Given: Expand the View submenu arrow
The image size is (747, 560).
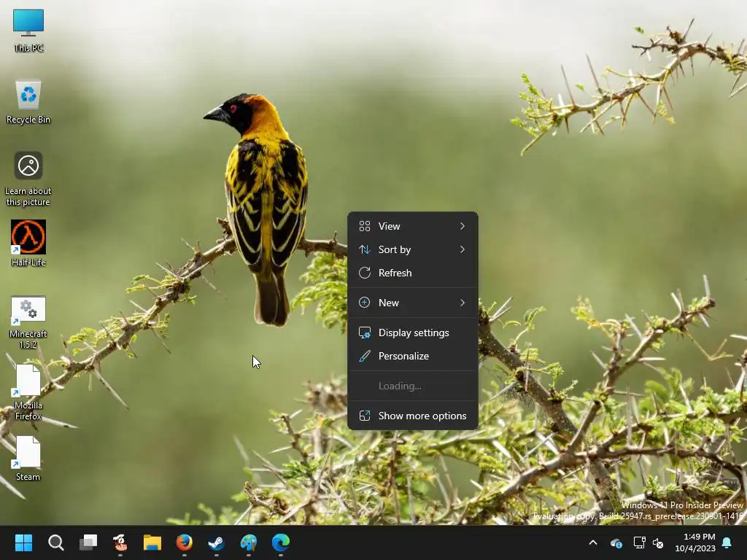Looking at the screenshot, I should pos(462,226).
